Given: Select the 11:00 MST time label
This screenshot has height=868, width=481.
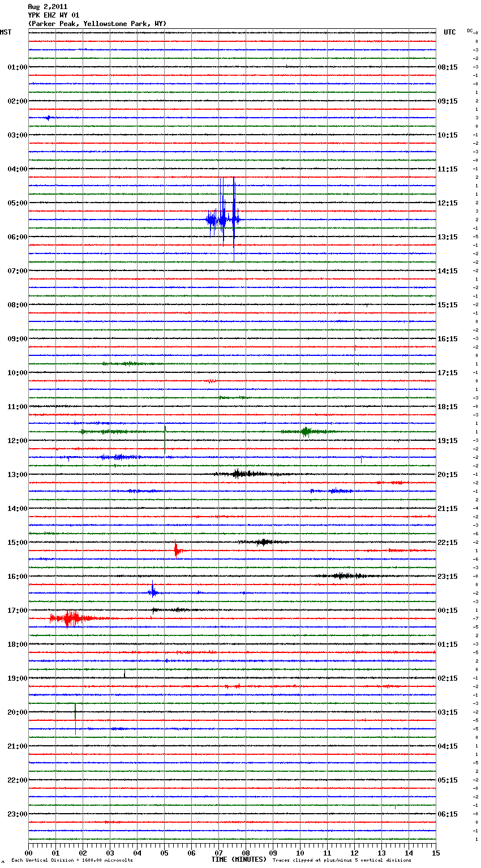Looking at the screenshot, I should pos(17,407).
